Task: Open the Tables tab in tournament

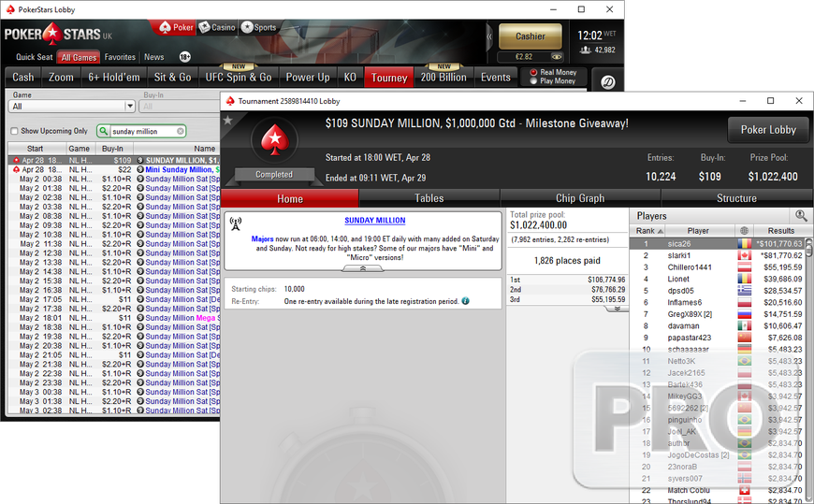Action: [429, 198]
